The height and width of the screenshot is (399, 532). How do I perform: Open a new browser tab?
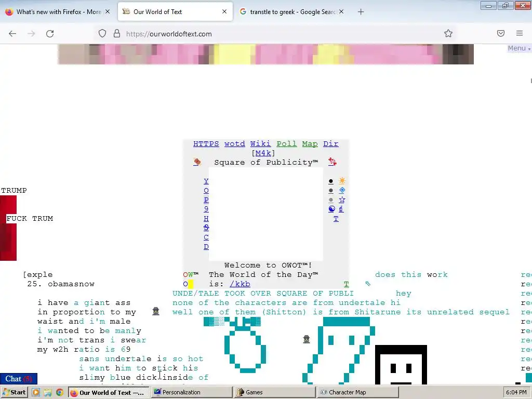[361, 12]
